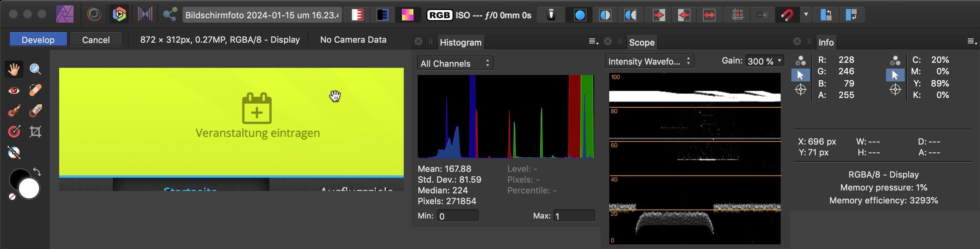980x249 pixels.
Task: Switch to the Histogram tab
Action: (x=460, y=42)
